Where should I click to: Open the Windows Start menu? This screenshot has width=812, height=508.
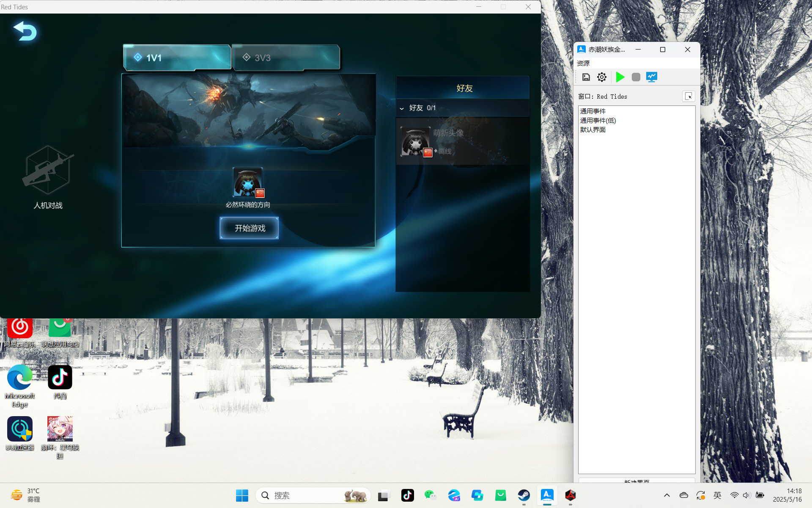tap(242, 495)
